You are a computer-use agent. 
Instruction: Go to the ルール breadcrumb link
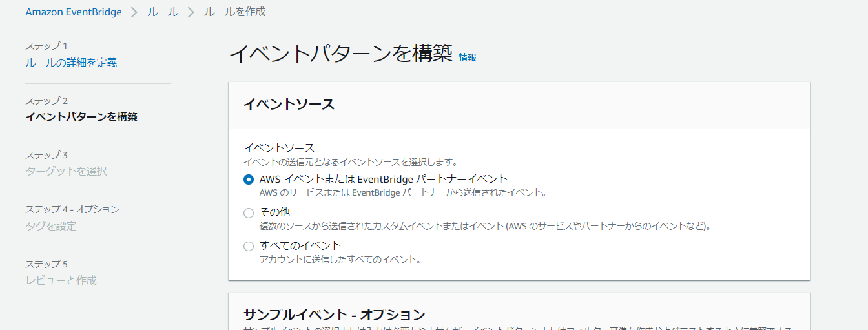click(x=163, y=12)
